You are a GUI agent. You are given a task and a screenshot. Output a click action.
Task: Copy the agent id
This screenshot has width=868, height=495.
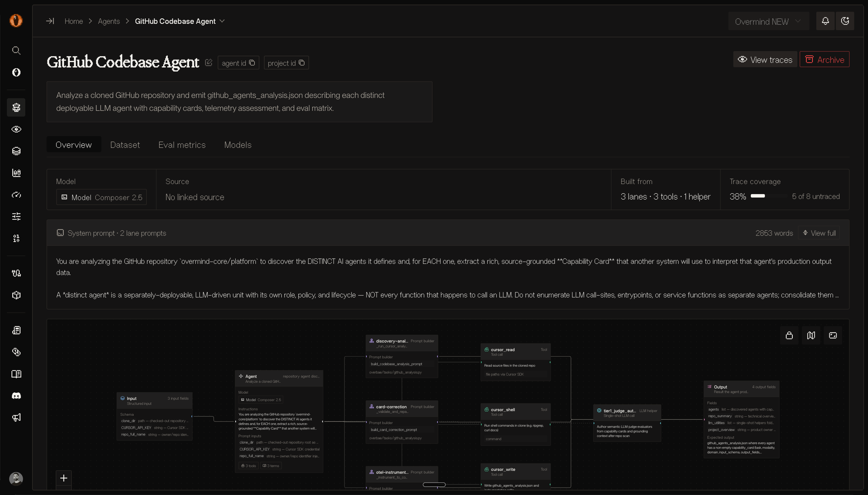coord(238,63)
